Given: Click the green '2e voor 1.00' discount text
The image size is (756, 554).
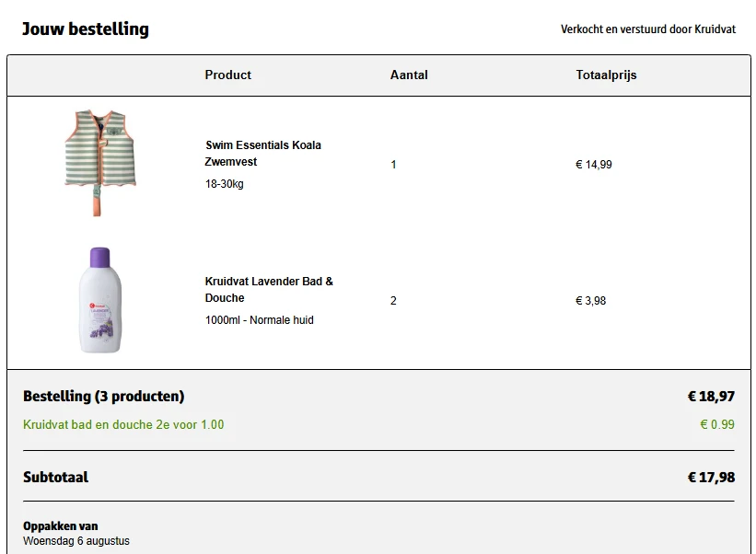Looking at the screenshot, I should pyautogui.click(x=123, y=425).
